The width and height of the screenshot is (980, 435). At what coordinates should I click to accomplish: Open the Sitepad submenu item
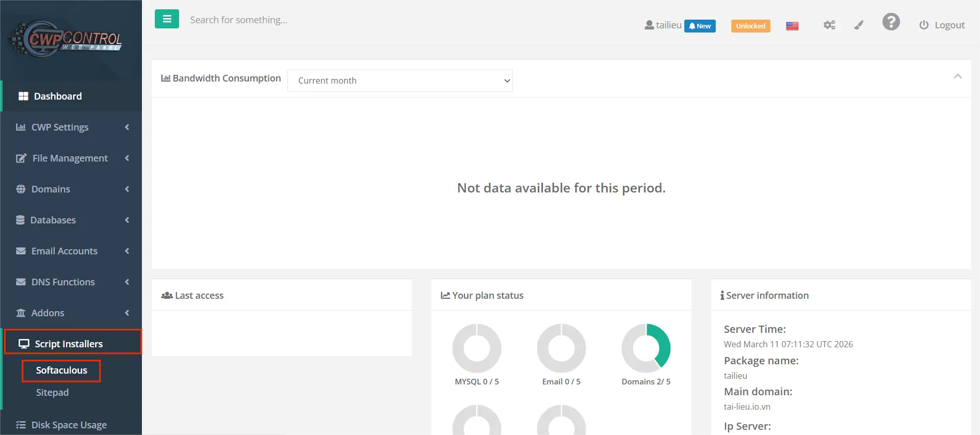[52, 393]
